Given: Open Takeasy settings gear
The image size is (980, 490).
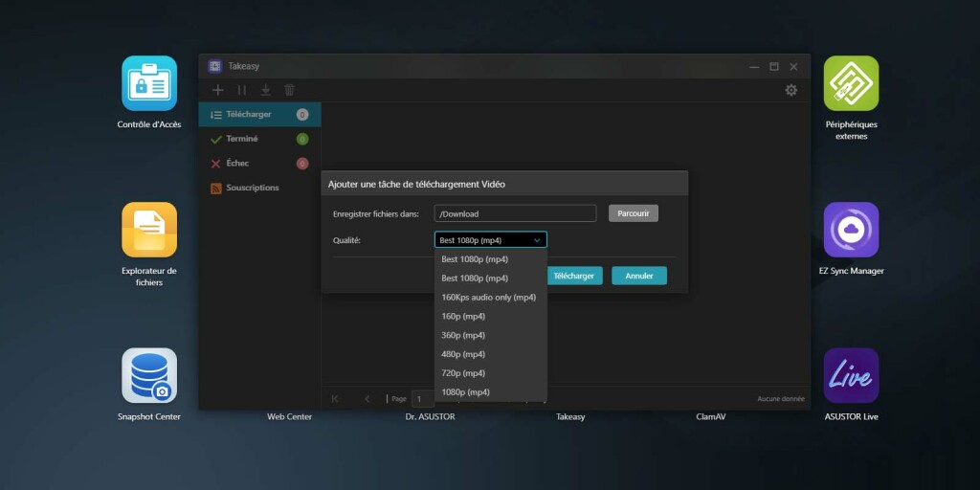Looking at the screenshot, I should [791, 90].
